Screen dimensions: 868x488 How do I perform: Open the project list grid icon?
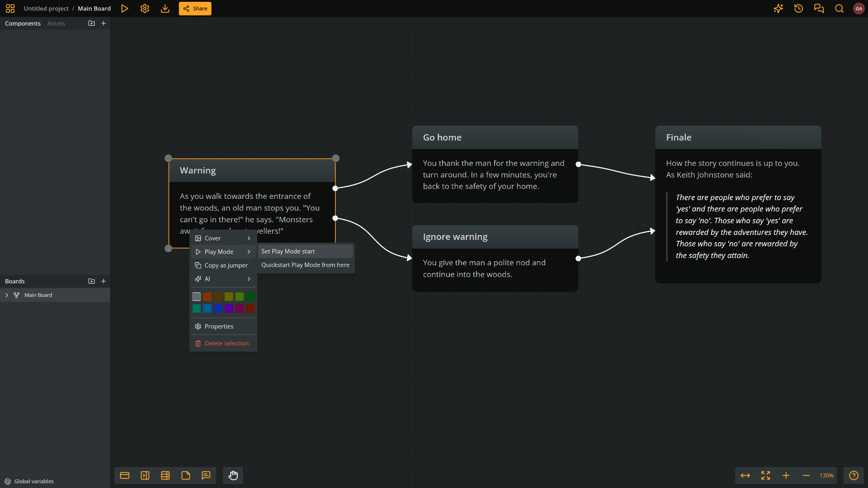[10, 9]
